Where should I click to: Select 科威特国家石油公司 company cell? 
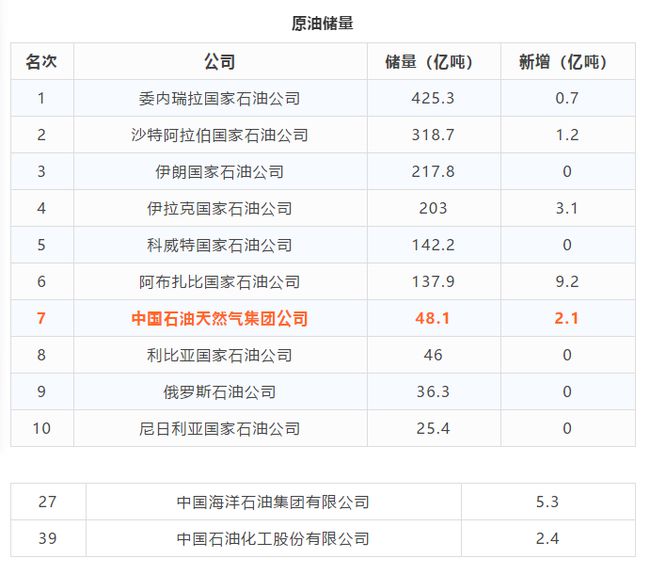[x=220, y=245]
